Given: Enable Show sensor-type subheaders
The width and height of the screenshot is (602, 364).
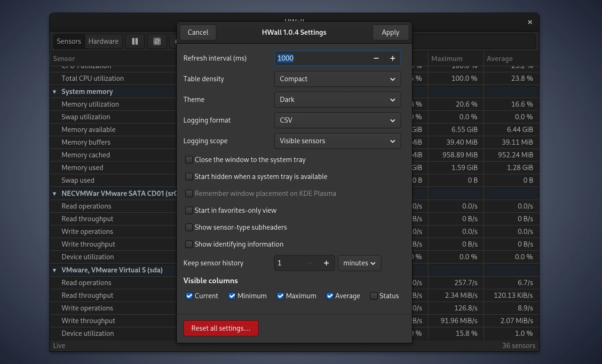Looking at the screenshot, I should tap(189, 227).
